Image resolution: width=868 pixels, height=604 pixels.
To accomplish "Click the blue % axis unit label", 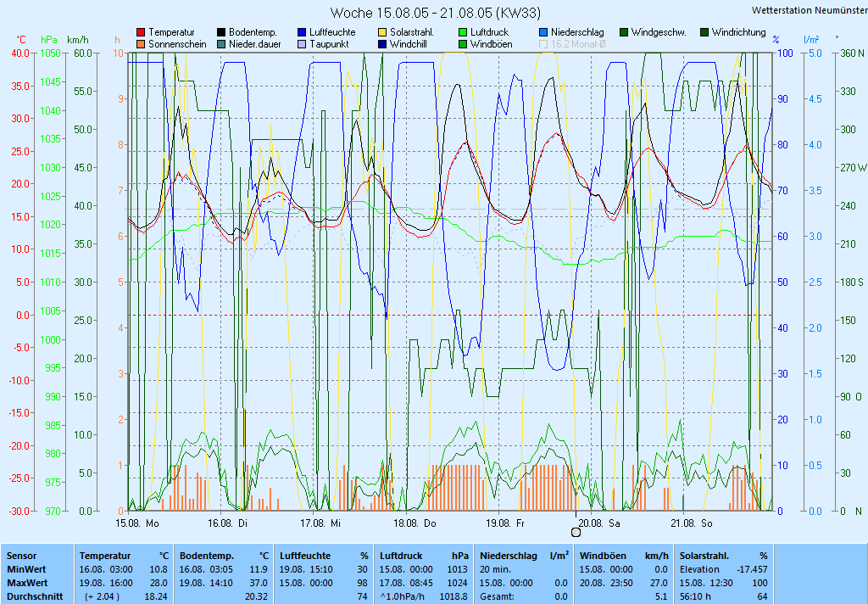I will coord(776,40).
